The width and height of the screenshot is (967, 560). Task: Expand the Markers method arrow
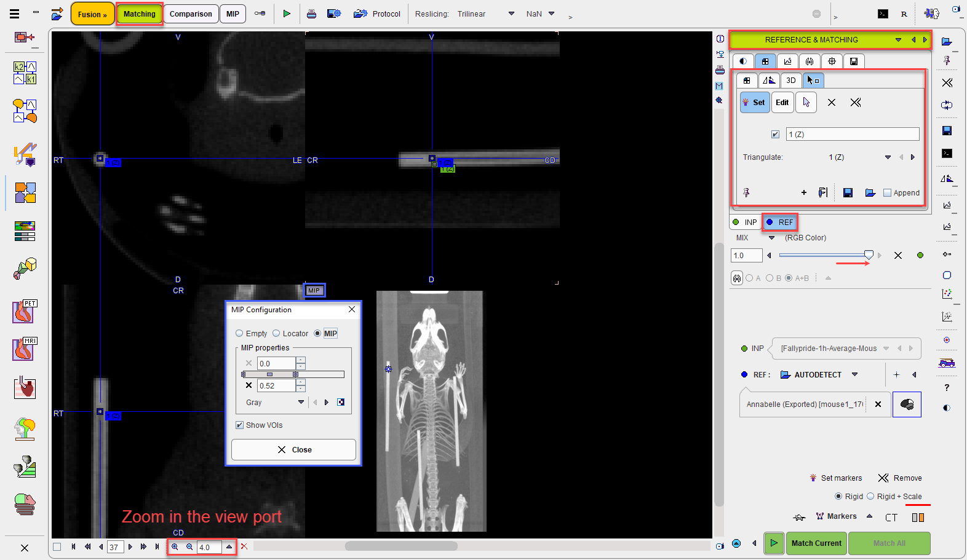(869, 516)
